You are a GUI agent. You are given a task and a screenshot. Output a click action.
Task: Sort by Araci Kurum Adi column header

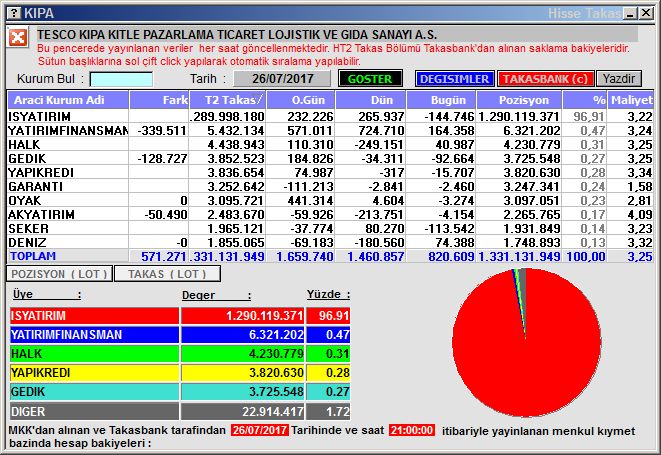click(68, 100)
